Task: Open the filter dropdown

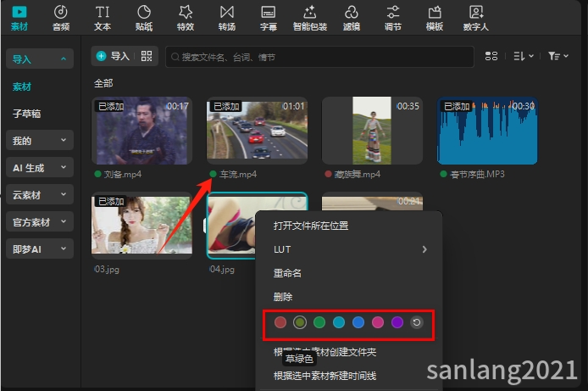Action: pyautogui.click(x=558, y=56)
